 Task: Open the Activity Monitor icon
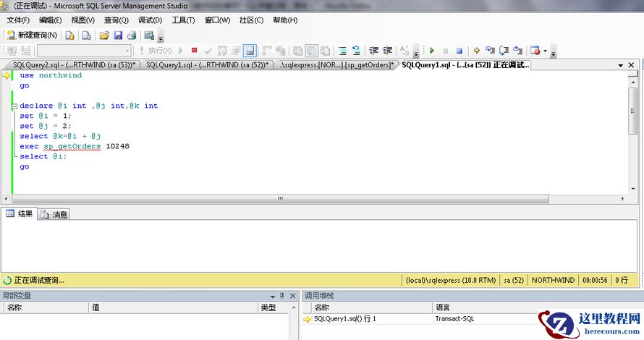click(x=148, y=35)
